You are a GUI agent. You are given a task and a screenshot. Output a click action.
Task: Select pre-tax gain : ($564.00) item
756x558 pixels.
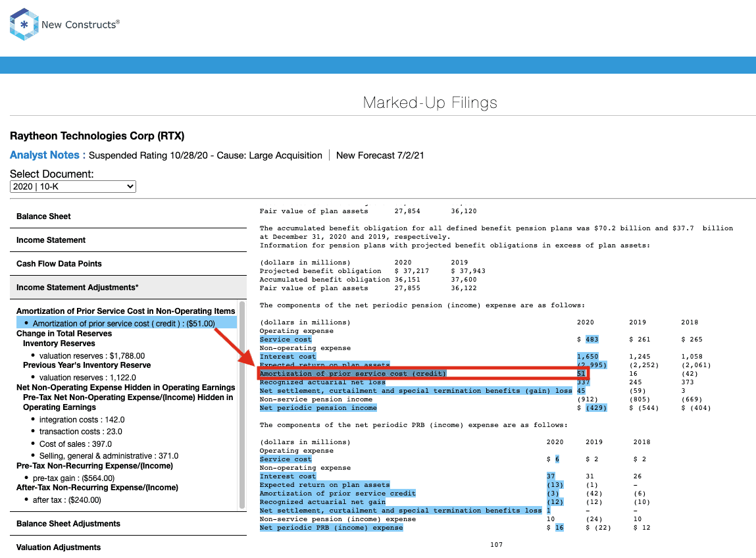pos(74,478)
